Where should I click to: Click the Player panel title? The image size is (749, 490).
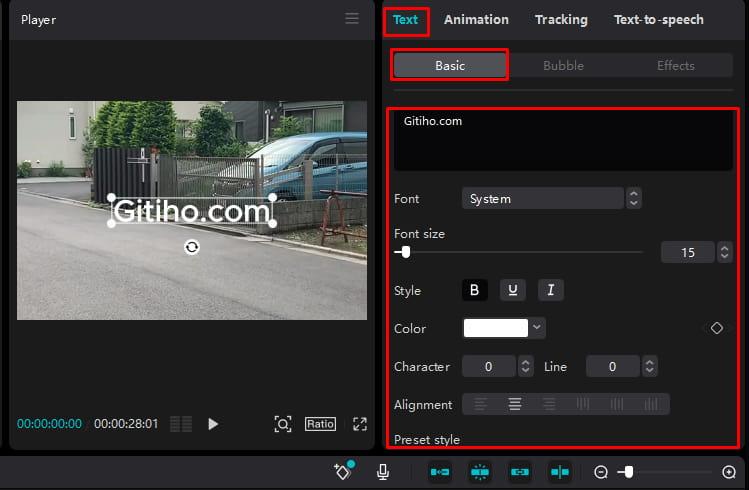tap(38, 20)
